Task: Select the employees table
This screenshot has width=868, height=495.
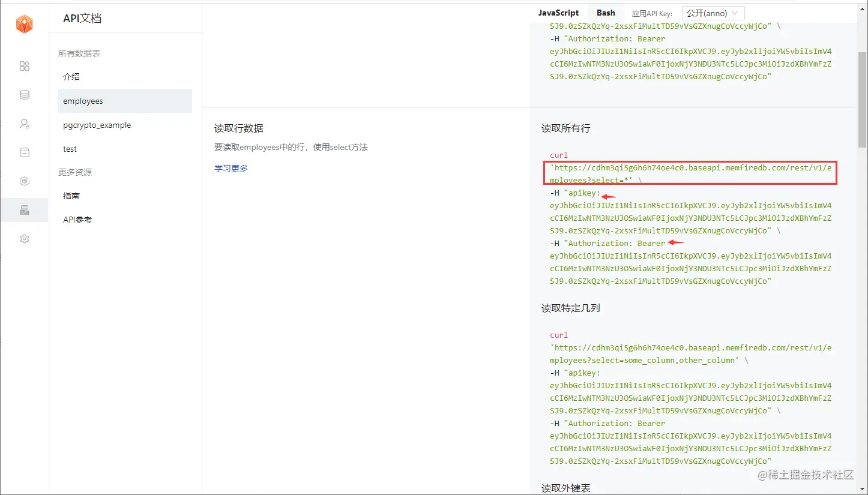Action: (x=125, y=101)
